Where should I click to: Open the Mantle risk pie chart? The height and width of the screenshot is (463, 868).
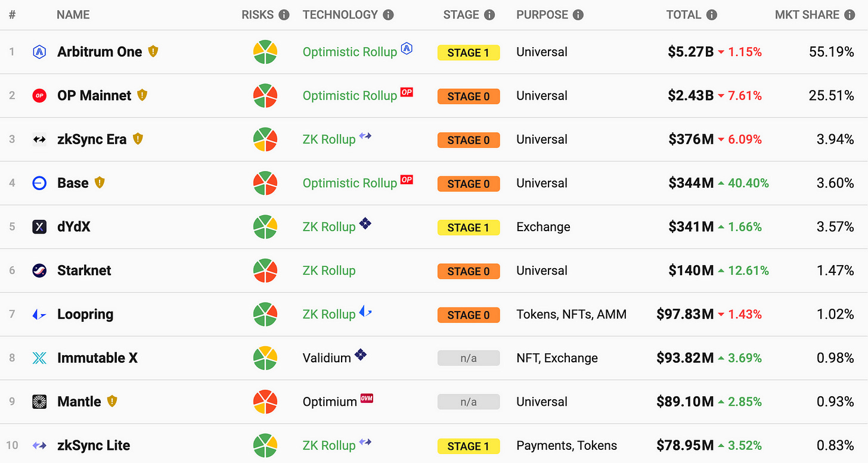pos(265,402)
